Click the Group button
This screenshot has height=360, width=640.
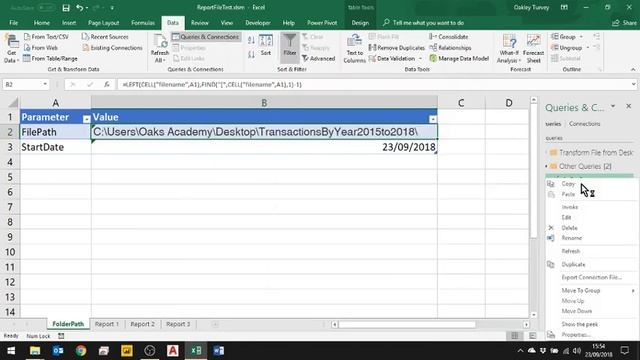(563, 37)
